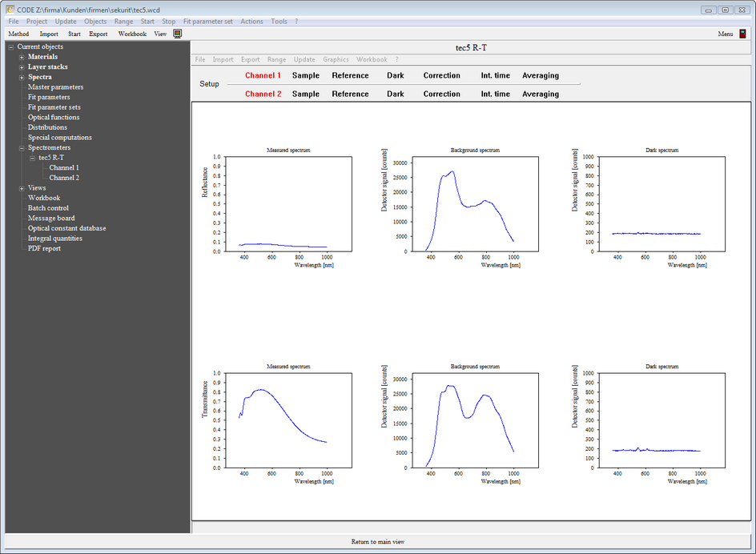Collapse the tec5 R-T node

coord(32,158)
